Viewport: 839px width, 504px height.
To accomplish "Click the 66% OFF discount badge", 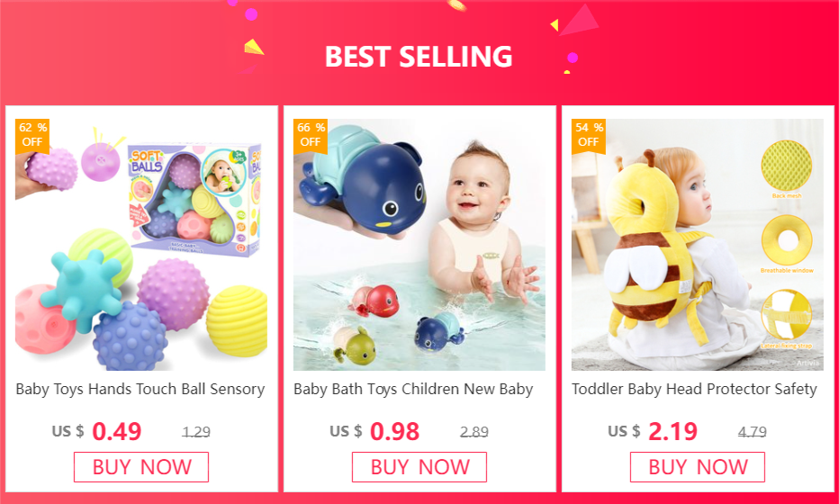I will [311, 136].
